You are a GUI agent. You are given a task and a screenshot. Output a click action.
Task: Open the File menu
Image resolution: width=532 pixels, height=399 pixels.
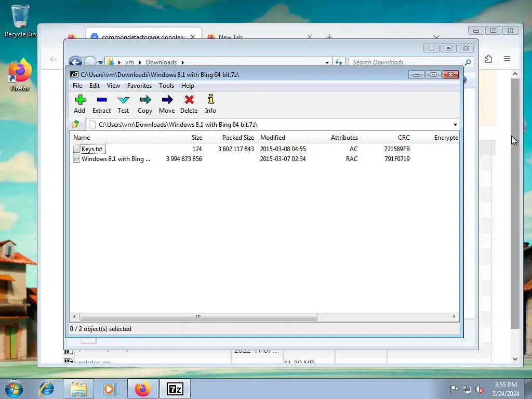[77, 86]
